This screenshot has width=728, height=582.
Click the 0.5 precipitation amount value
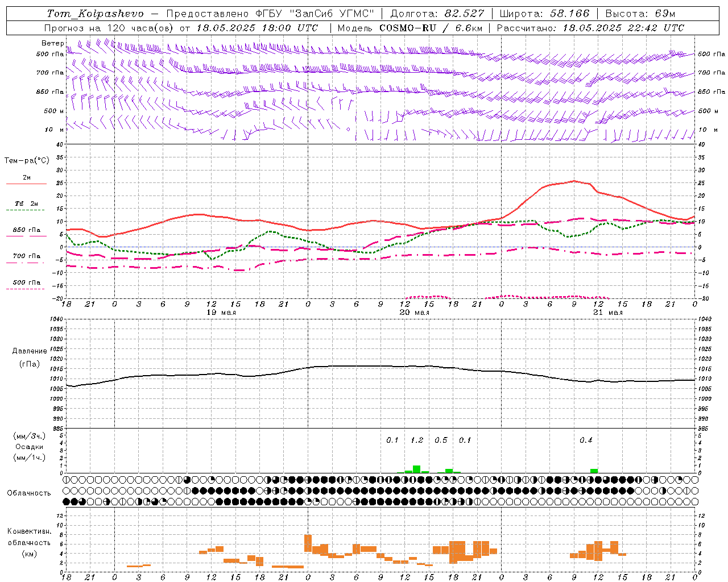click(x=441, y=440)
